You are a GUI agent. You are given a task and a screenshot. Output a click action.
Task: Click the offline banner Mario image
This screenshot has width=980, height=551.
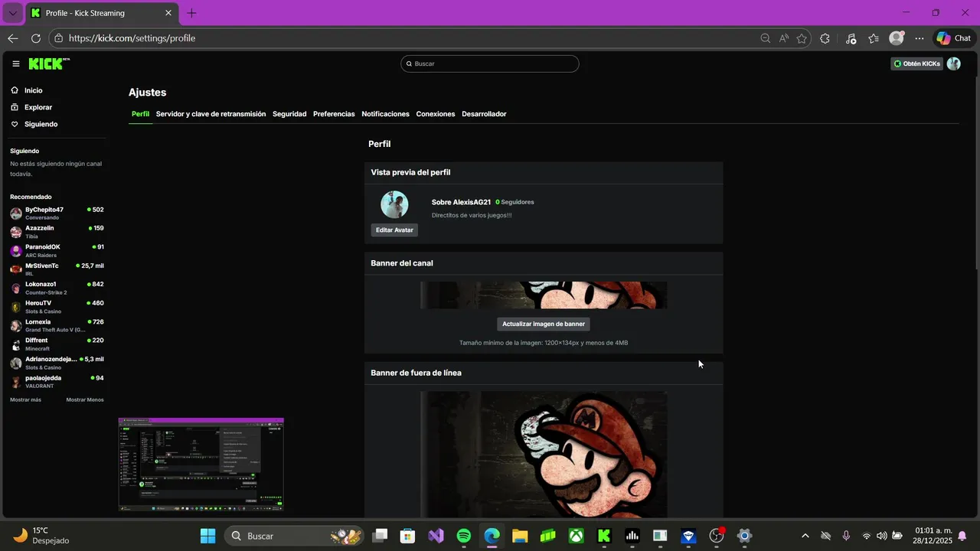(544, 455)
